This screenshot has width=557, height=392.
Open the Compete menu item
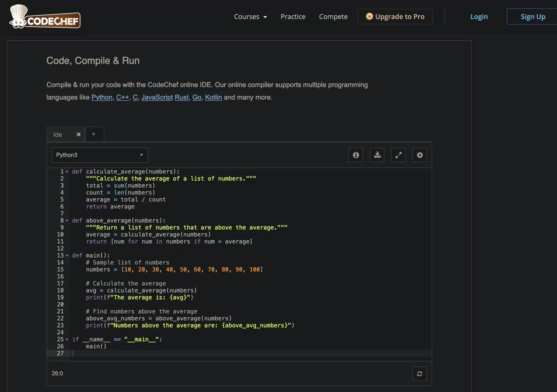pos(333,17)
